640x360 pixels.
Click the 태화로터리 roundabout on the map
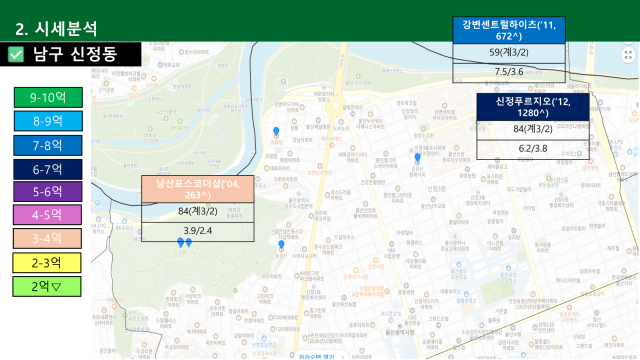(336, 106)
